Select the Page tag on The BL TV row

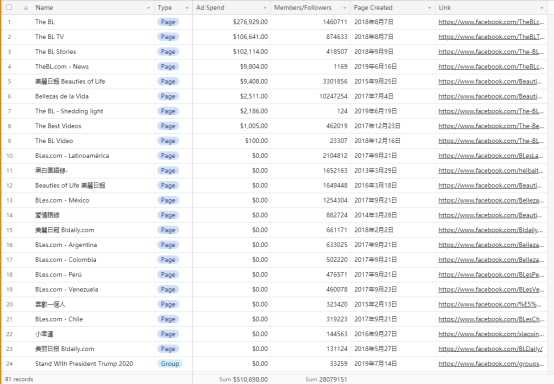pos(168,37)
